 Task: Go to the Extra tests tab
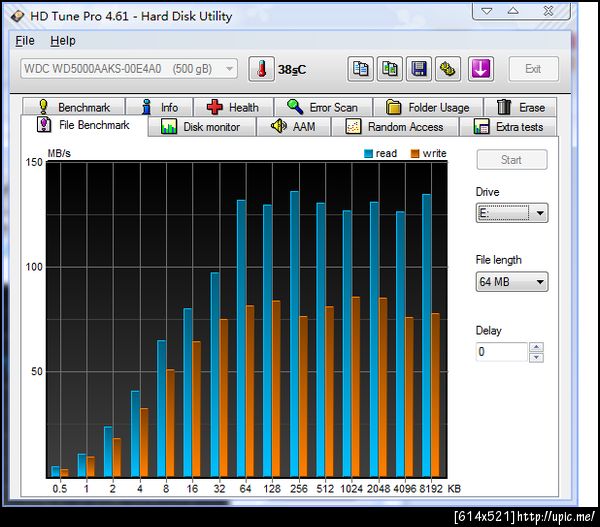coord(508,127)
